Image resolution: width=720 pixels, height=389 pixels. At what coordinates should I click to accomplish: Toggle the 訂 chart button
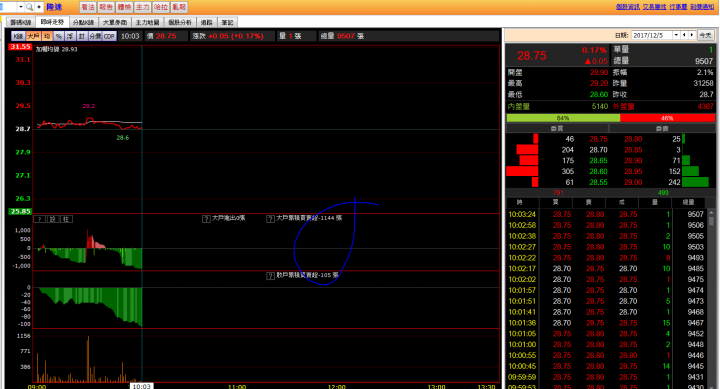pos(82,36)
